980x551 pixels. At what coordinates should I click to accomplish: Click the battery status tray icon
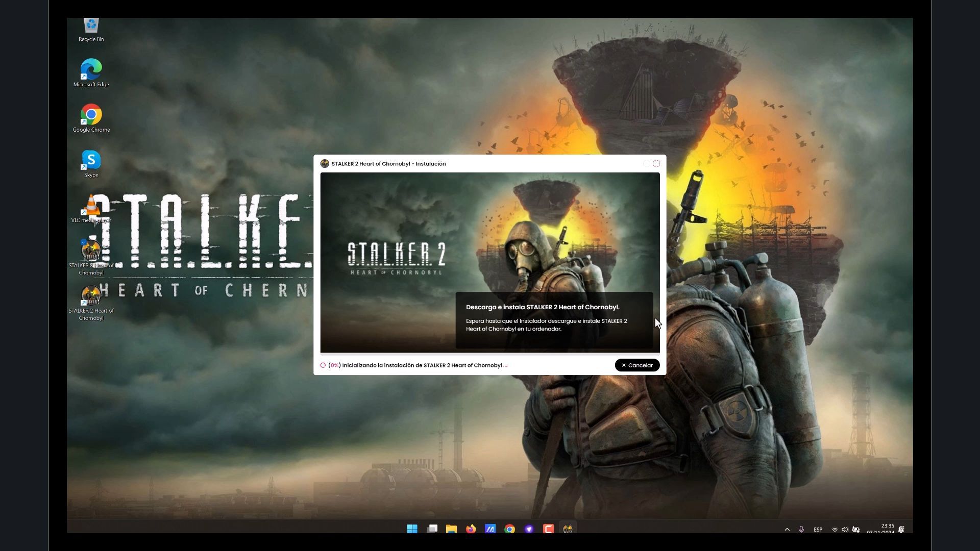tap(856, 530)
